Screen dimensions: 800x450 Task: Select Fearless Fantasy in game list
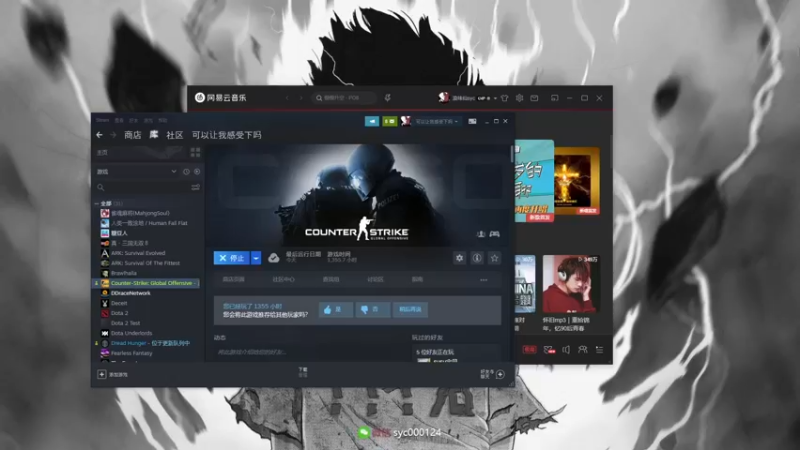127,353
